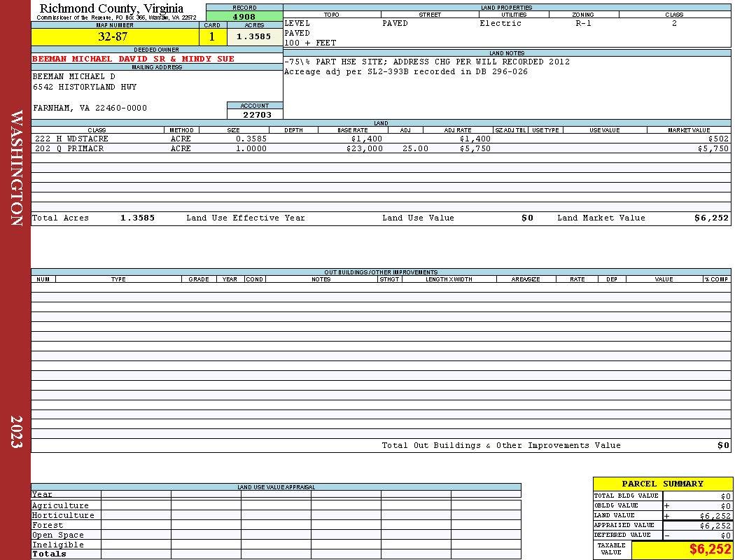Click Land Use Effective Year label
The image size is (735, 560).
[x=246, y=218]
